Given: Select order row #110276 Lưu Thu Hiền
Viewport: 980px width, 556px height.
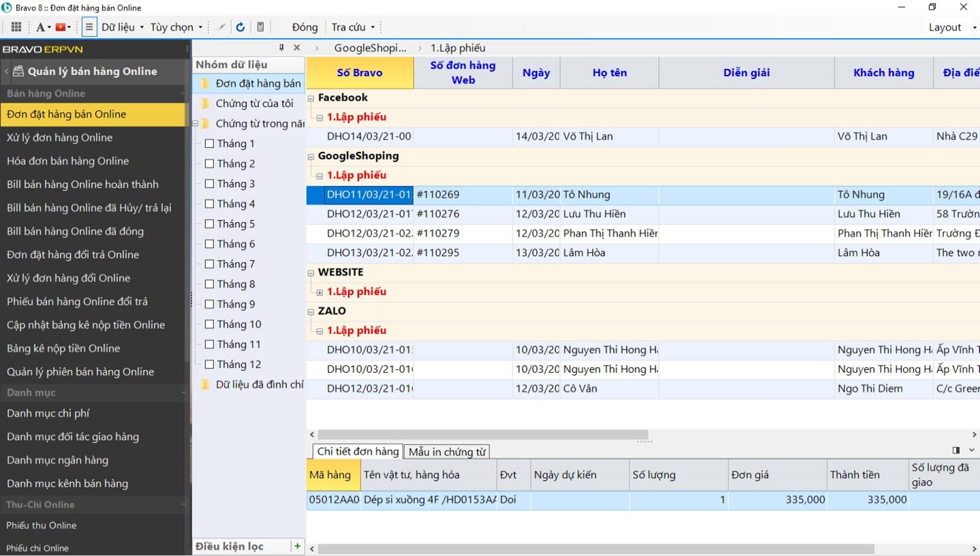Looking at the screenshot, I should [643, 214].
